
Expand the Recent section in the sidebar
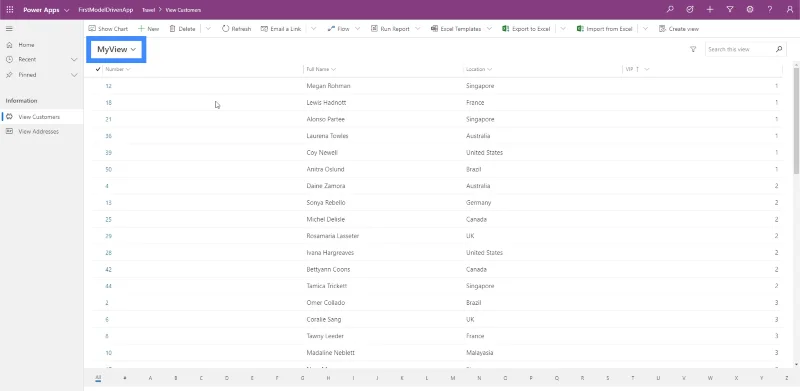[74, 60]
